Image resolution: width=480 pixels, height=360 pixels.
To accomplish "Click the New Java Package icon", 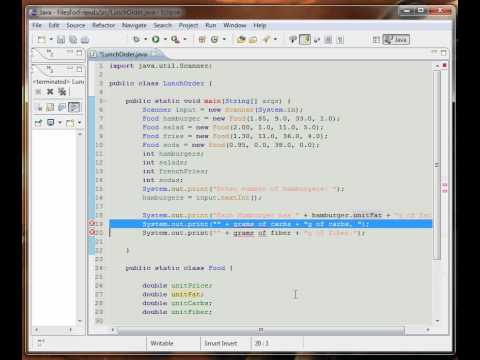I will pyautogui.click(x=202, y=40).
